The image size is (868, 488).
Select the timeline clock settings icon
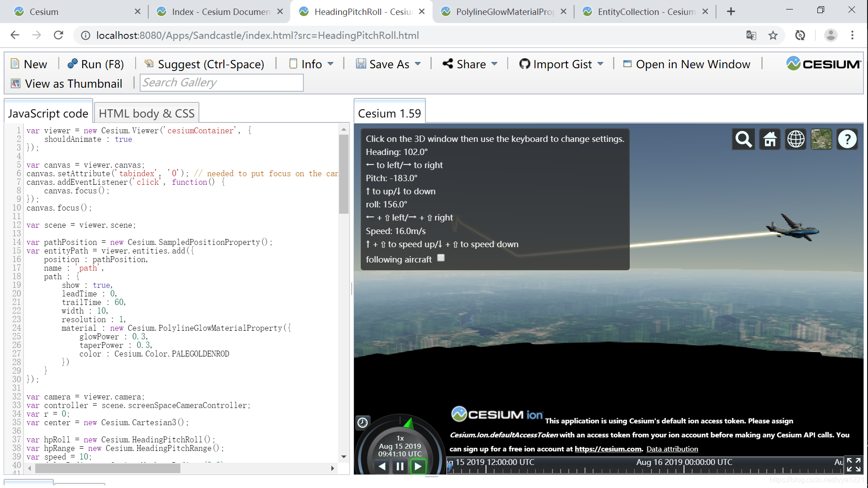point(363,422)
